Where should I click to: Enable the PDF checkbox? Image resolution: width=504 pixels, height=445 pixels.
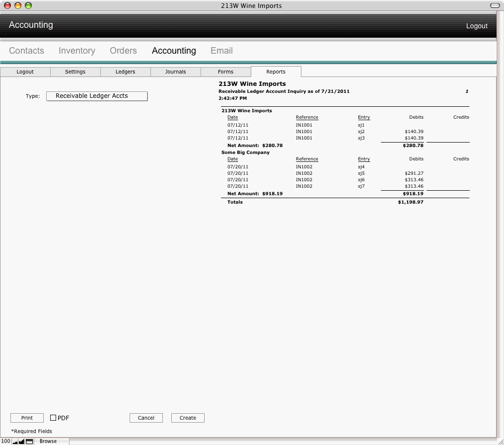tap(53, 418)
